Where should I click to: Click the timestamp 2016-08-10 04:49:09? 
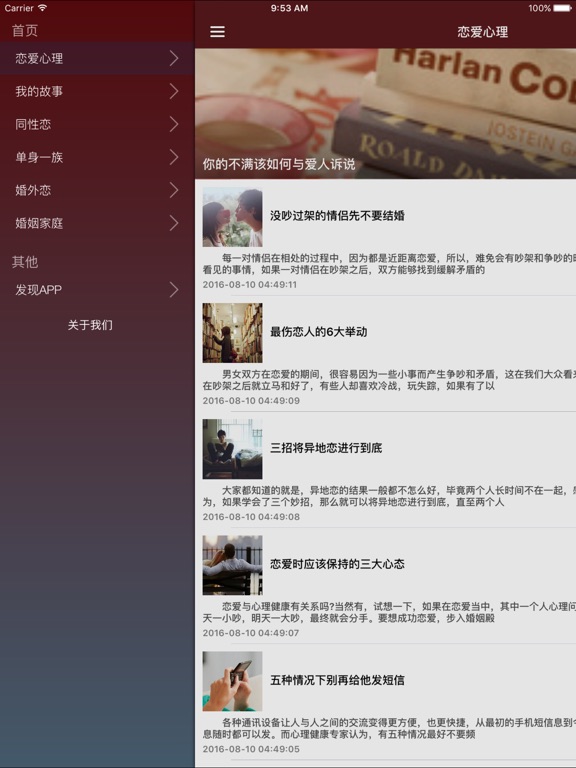251,401
